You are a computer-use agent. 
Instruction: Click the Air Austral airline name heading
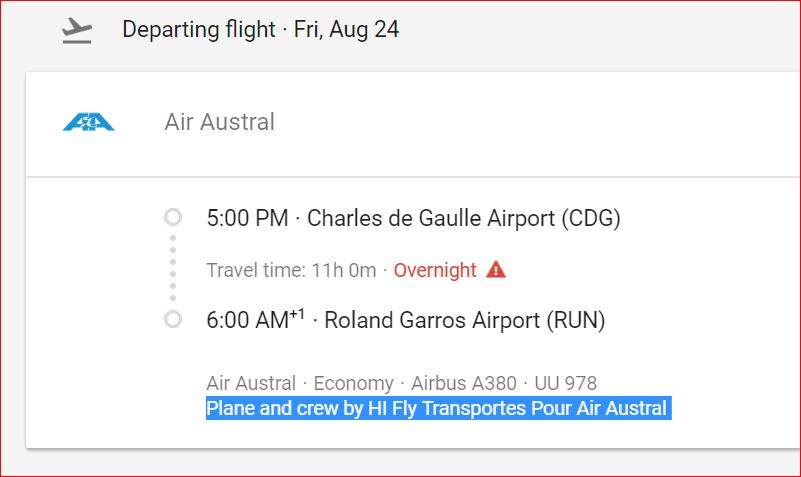coord(219,123)
